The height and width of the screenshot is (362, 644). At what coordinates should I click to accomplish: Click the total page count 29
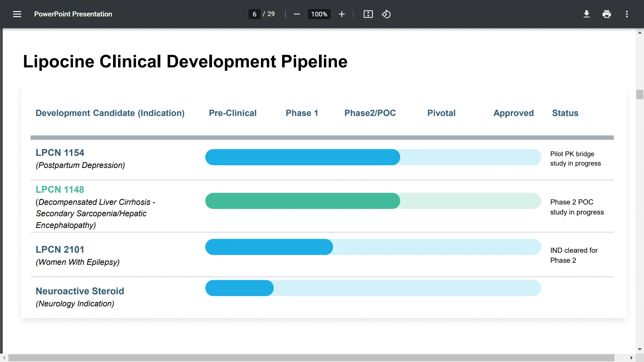[271, 14]
